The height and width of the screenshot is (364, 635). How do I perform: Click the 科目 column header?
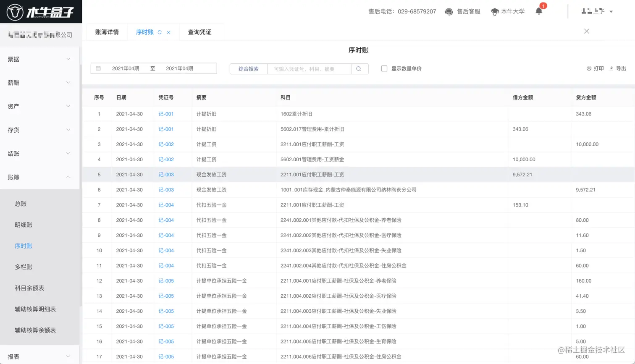click(286, 97)
